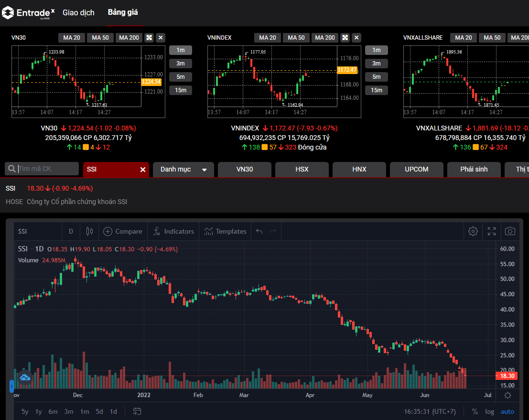
Task: Toggle MA 50 on VNXALLSHARE chart
Action: [492, 37]
